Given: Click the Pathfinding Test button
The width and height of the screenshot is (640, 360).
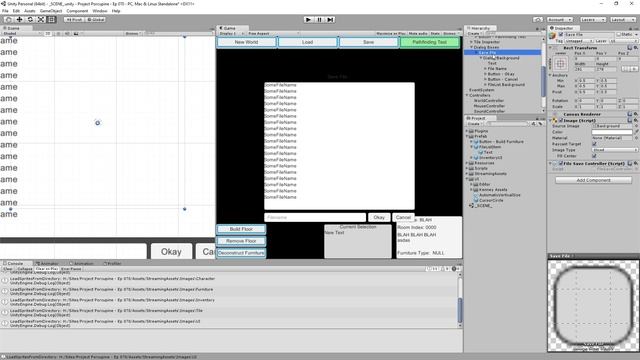Looking at the screenshot, I should tap(429, 42).
